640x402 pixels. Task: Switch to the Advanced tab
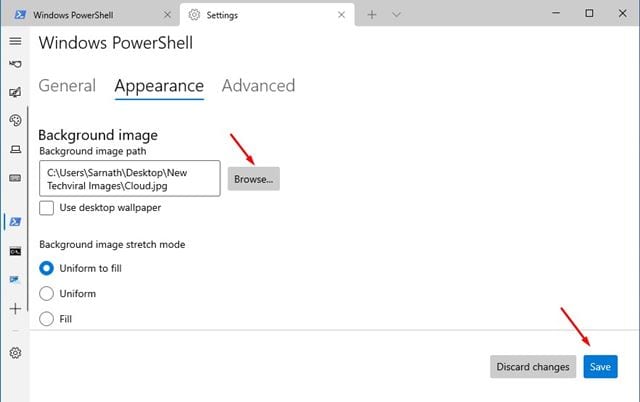click(258, 86)
